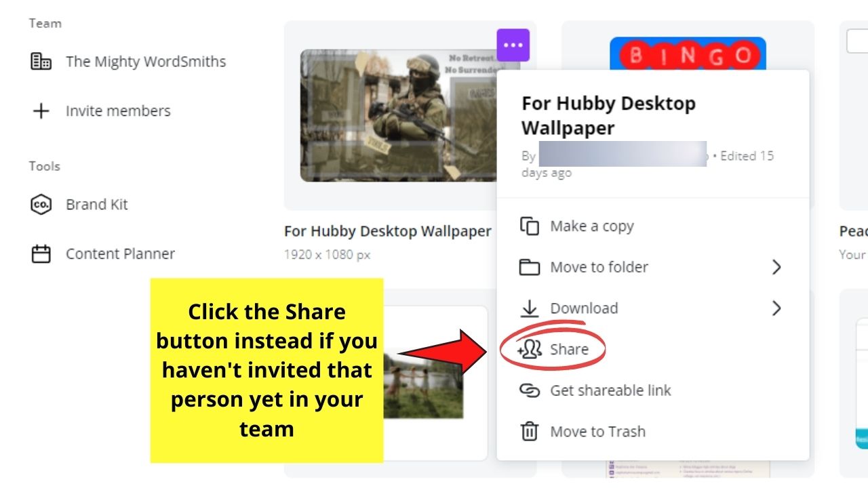Viewport: 868px width, 488px height.
Task: Open The Mighty WordSmiths team
Action: (128, 62)
